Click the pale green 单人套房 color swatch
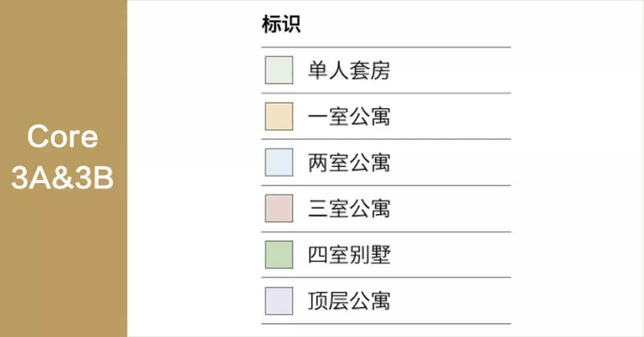 click(x=278, y=70)
